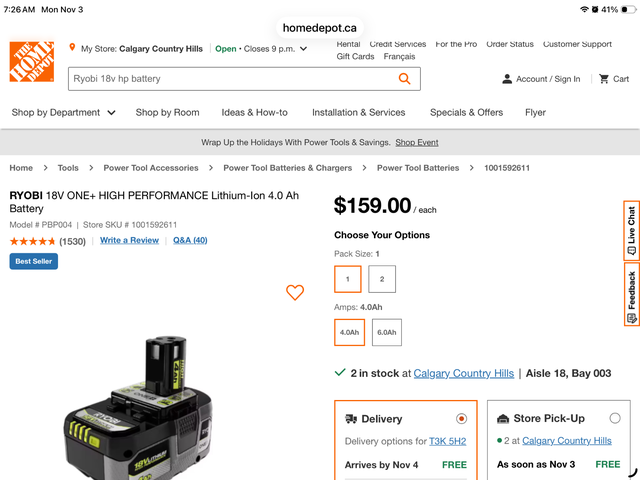Click Calgary Country Hills in-stock link
This screenshot has width=640, height=480.
464,373
